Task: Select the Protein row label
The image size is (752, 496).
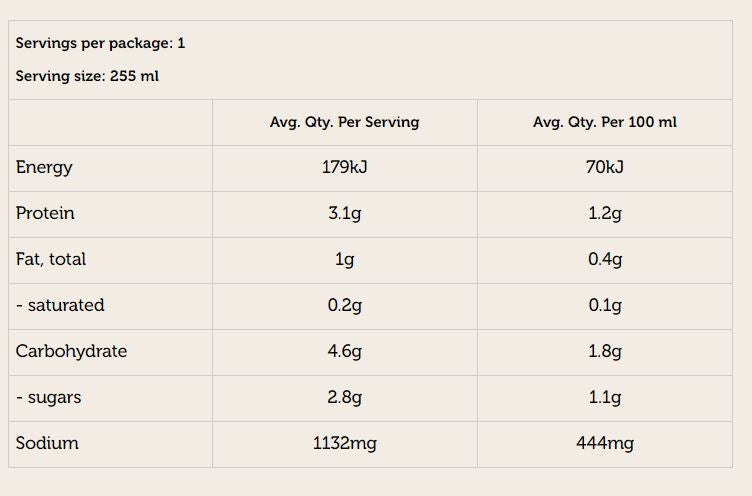Action: pyautogui.click(x=45, y=213)
